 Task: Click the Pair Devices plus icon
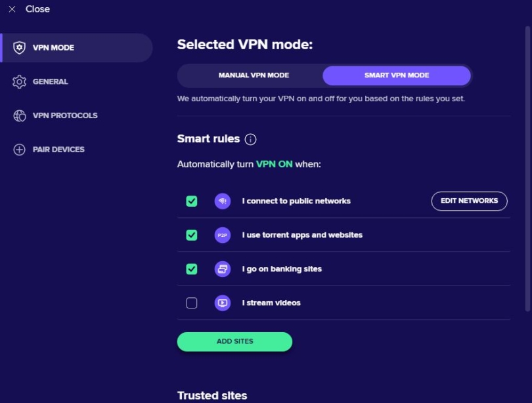click(19, 150)
